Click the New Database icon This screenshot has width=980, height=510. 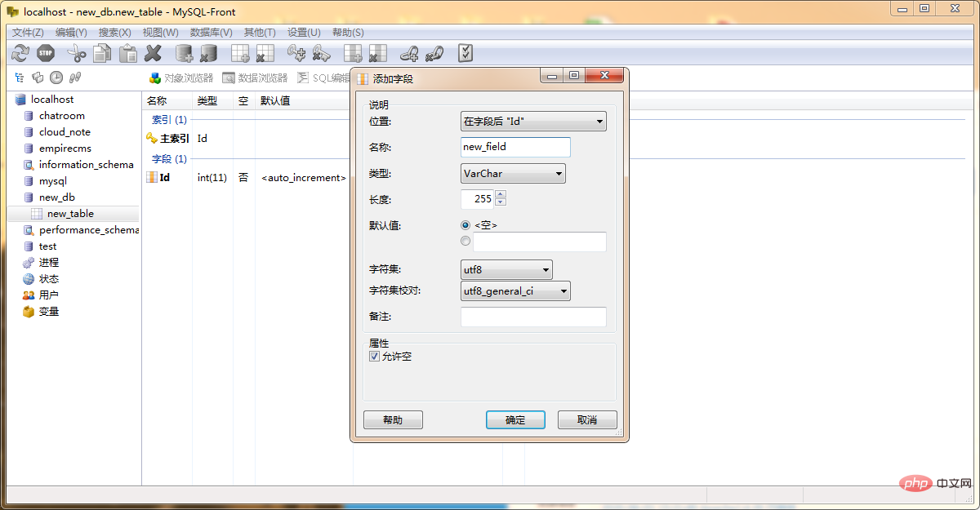[185, 54]
